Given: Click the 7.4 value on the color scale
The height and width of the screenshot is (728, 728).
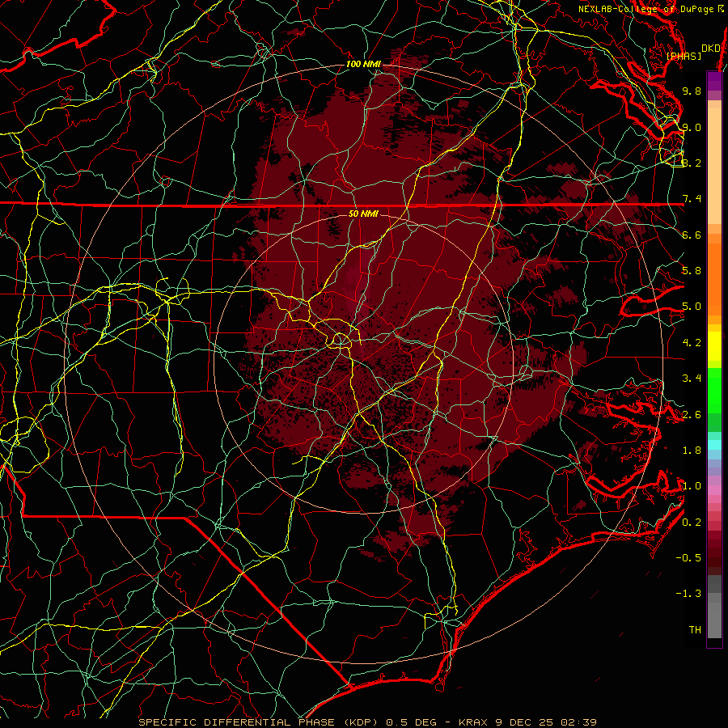Looking at the screenshot, I should [692, 199].
